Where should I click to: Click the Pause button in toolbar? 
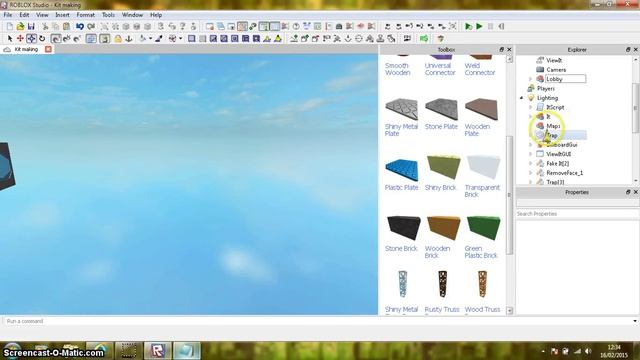(x=490, y=27)
